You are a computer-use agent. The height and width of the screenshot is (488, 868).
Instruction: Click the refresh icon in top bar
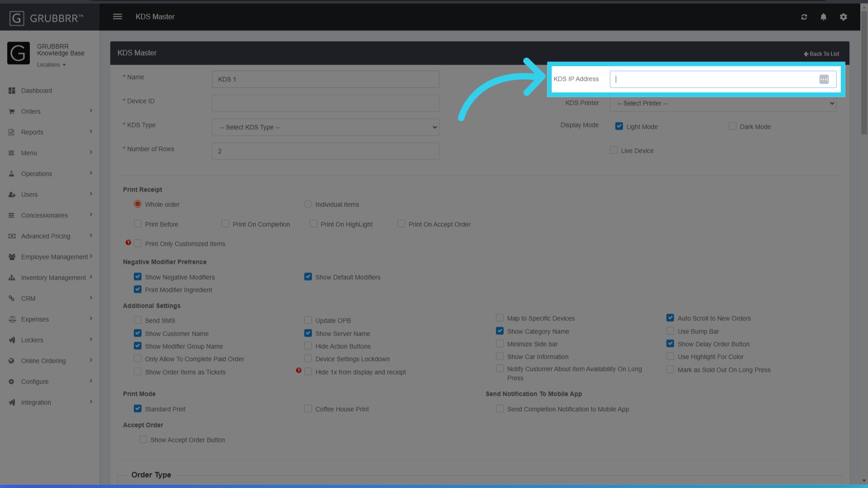pos(804,17)
